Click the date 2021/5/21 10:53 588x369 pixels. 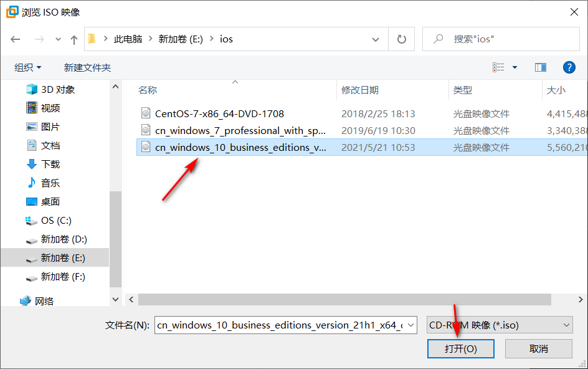click(x=378, y=148)
